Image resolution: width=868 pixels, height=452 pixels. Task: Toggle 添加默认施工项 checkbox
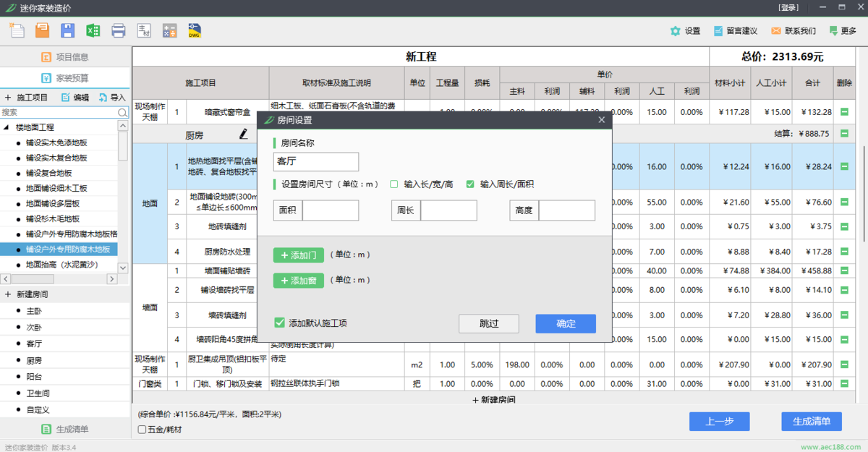(x=280, y=323)
